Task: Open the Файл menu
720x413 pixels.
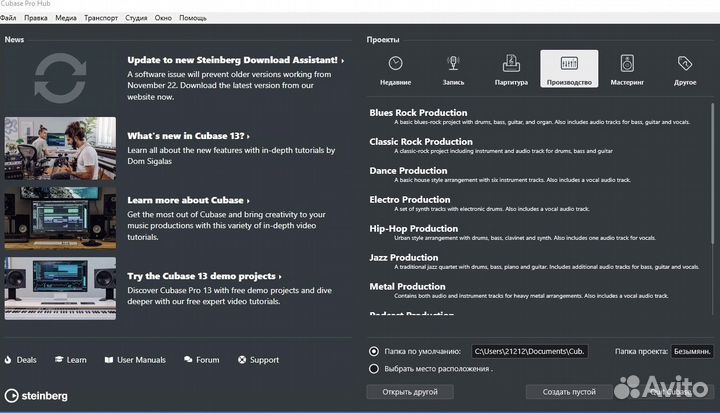Action: (x=8, y=18)
